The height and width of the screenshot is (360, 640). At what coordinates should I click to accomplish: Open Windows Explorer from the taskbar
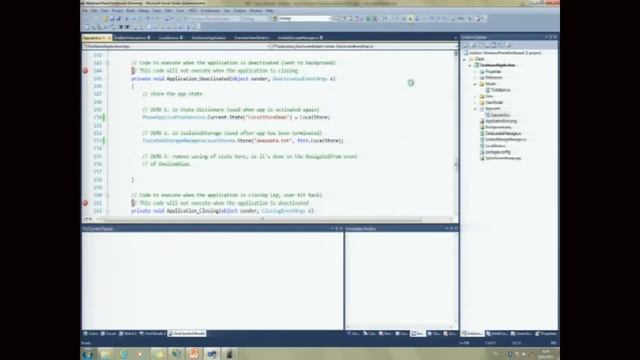pyautogui.click(x=105, y=354)
